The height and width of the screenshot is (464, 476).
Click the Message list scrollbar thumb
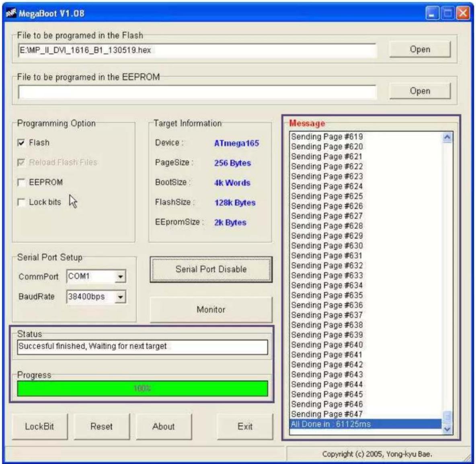click(x=447, y=416)
